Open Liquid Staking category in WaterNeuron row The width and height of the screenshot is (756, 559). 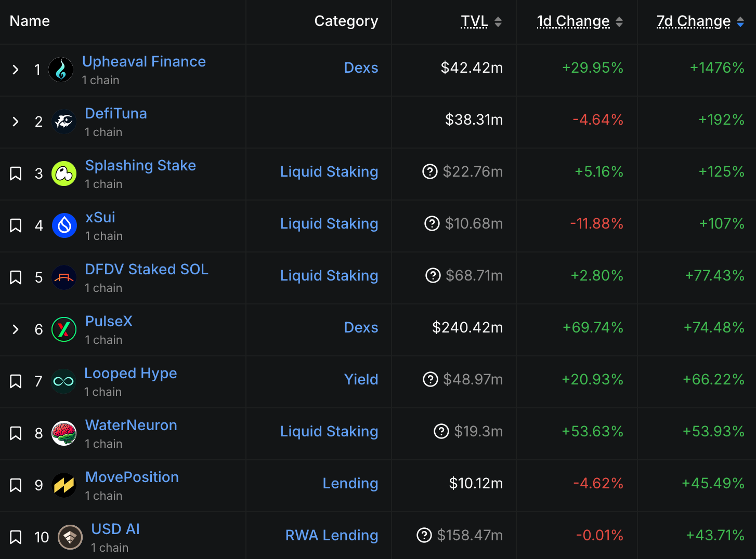pyautogui.click(x=329, y=432)
